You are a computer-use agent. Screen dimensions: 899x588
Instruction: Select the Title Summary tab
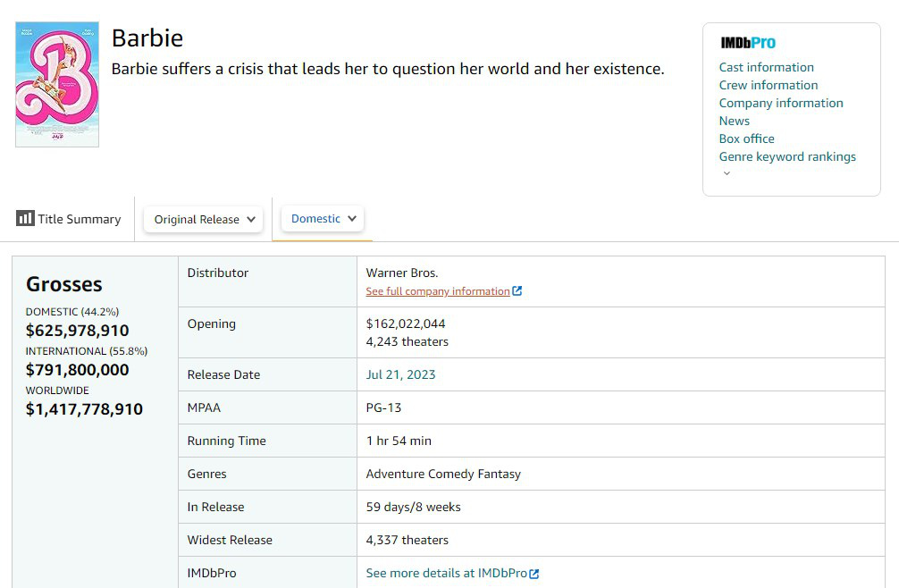[x=69, y=219]
